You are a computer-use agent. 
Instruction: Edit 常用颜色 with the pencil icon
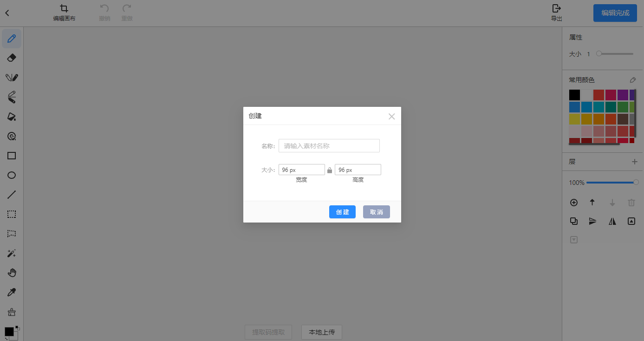(633, 80)
